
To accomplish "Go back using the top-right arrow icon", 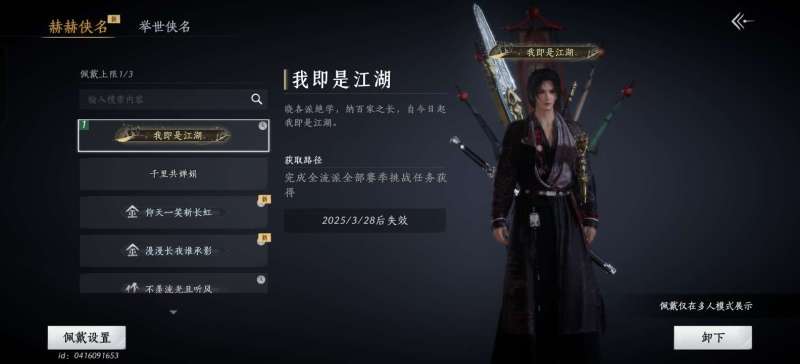I will (x=742, y=21).
